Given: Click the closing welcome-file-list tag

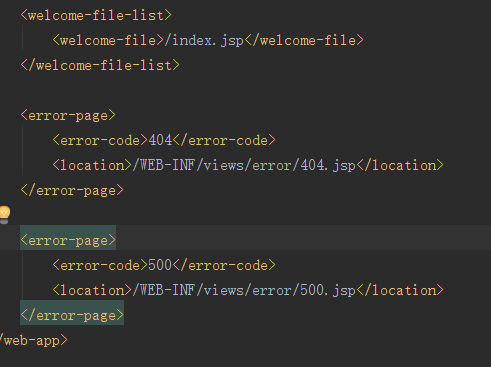Looking at the screenshot, I should 100,65.
